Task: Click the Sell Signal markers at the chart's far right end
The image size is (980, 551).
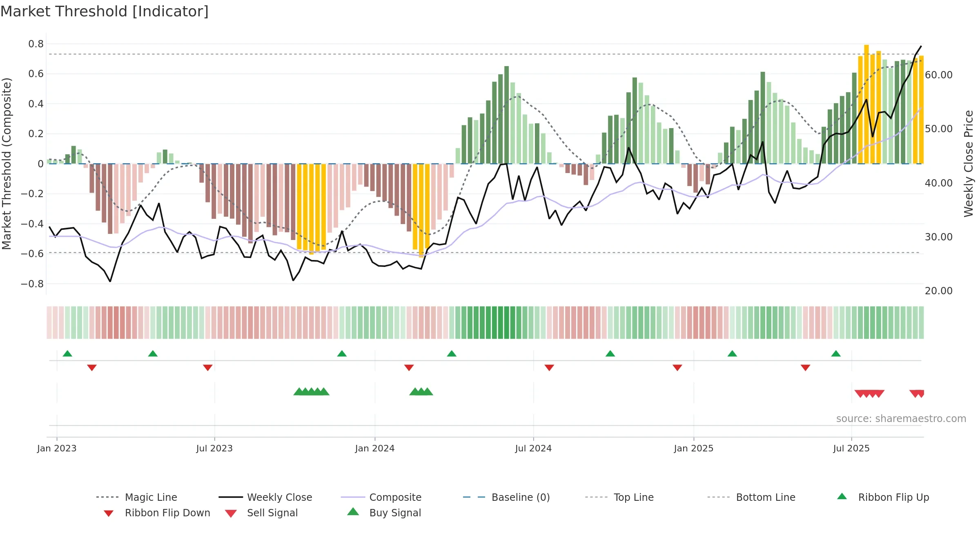Action: [917, 394]
